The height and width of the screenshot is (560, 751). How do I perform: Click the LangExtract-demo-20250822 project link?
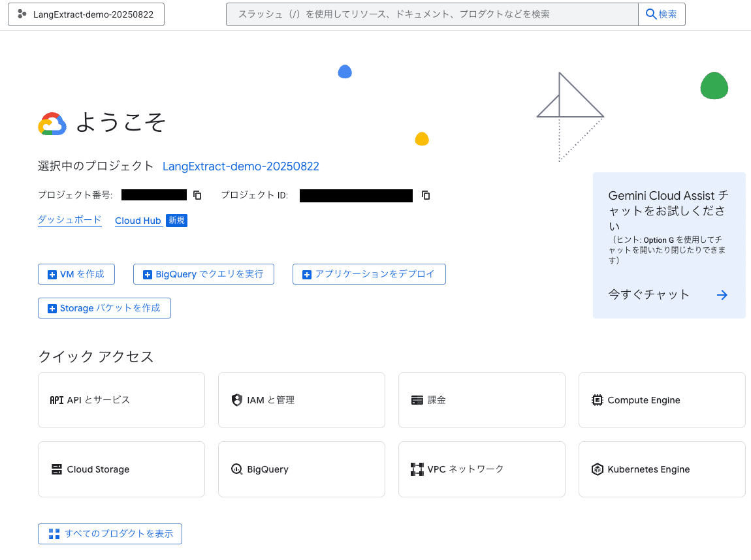coord(241,166)
